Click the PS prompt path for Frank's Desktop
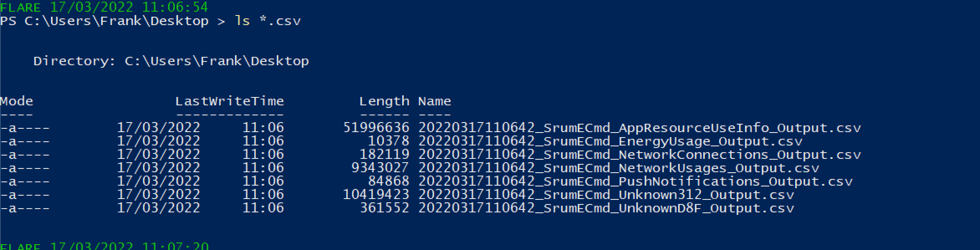 pyautogui.click(x=105, y=21)
